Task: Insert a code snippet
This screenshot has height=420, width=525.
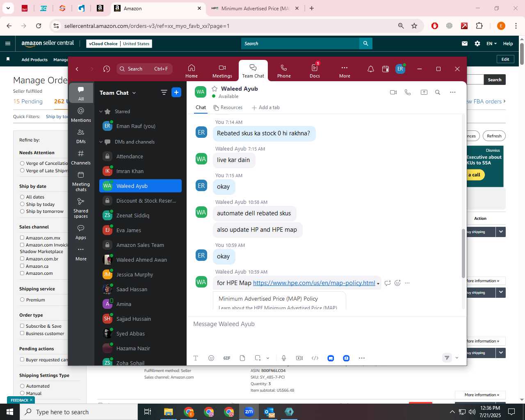Action: pyautogui.click(x=315, y=358)
